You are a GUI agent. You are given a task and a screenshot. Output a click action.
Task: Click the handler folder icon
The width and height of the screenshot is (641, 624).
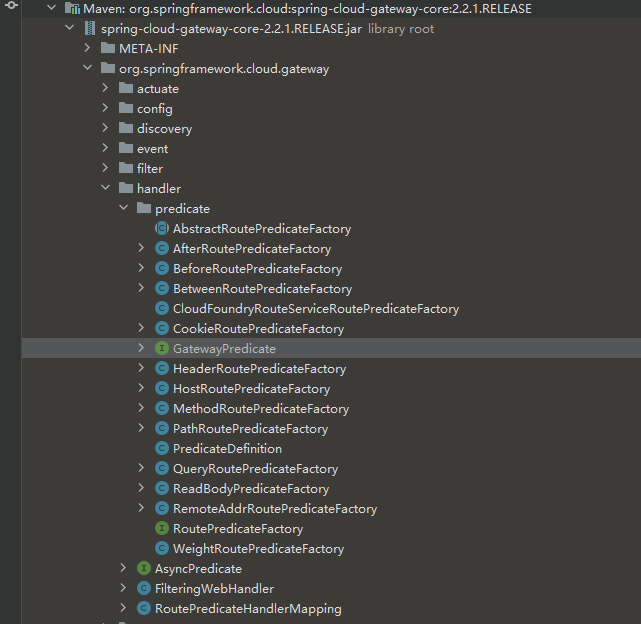click(126, 188)
